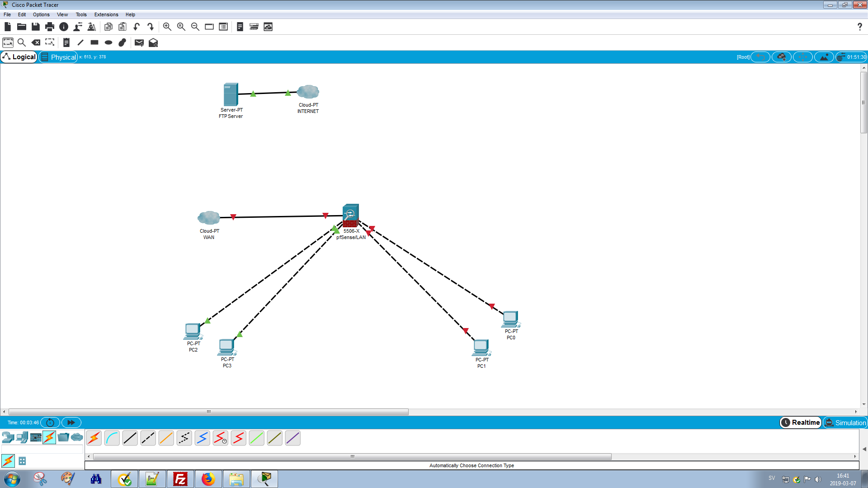Click the volume tray icon
The image size is (868, 488).
tap(818, 479)
